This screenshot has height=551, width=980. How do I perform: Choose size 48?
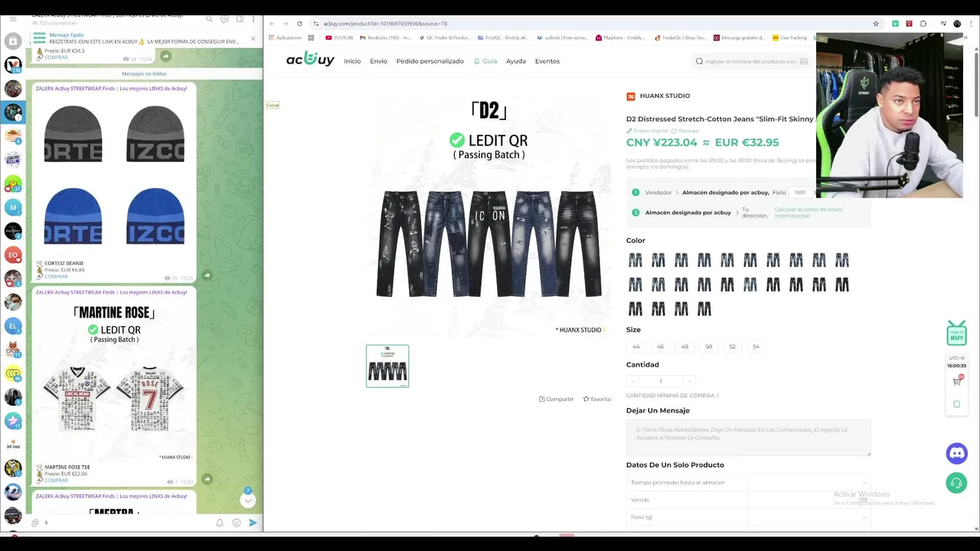(684, 347)
